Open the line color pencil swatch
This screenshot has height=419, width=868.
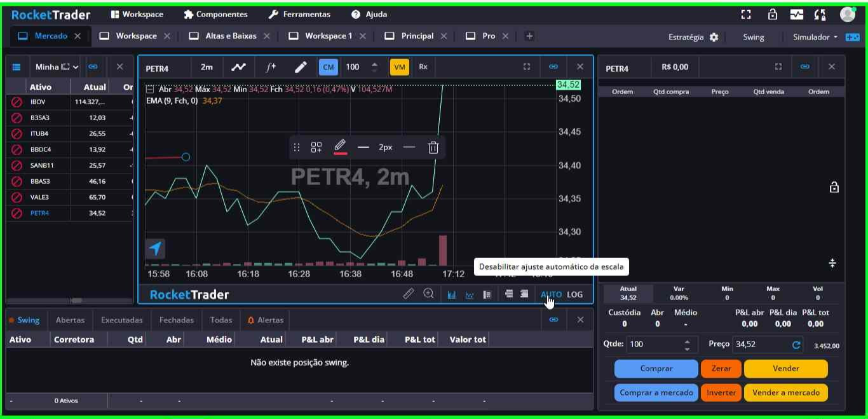340,147
